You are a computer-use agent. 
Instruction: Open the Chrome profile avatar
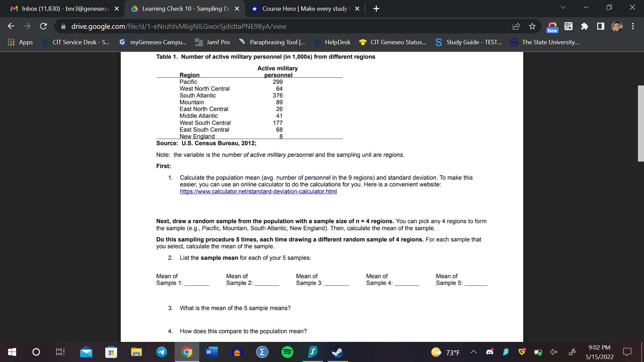click(x=616, y=26)
